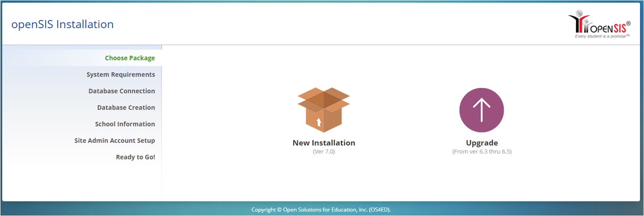Open the Database Creation step
Image resolution: width=644 pixels, height=216 pixels.
(126, 108)
